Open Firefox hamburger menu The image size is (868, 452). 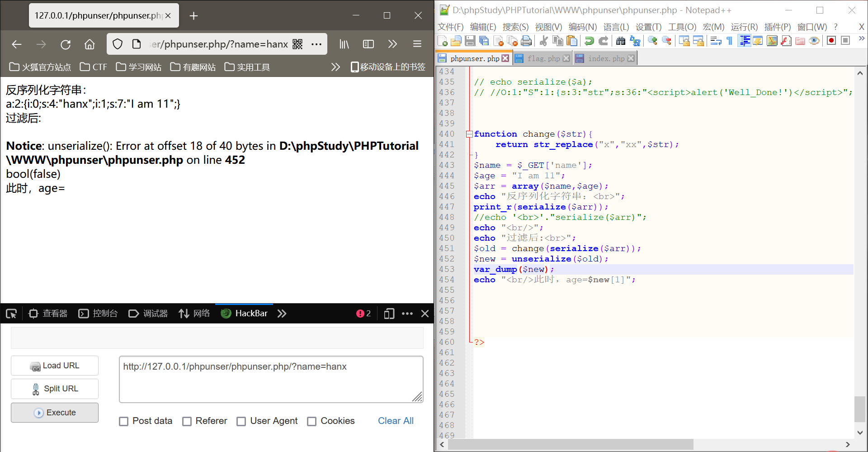[x=417, y=44]
